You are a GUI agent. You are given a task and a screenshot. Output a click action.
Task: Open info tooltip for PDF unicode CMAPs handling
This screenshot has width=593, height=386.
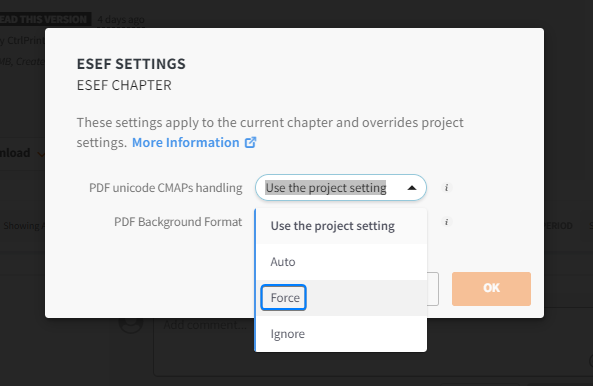pos(446,188)
